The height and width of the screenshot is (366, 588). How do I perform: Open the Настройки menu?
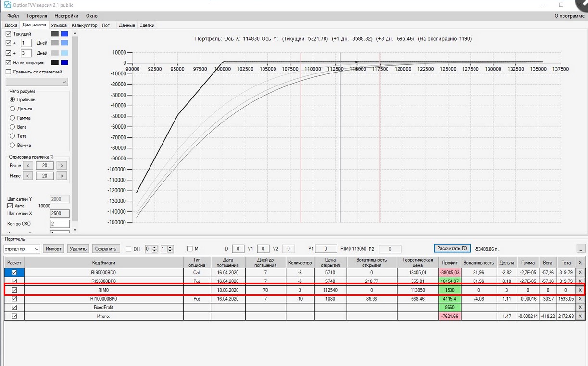click(66, 16)
